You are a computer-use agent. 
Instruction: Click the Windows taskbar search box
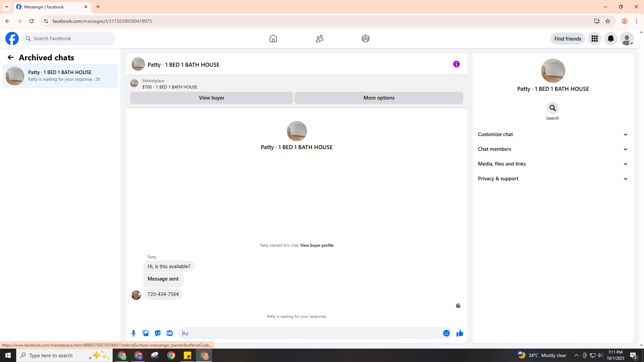point(64,355)
